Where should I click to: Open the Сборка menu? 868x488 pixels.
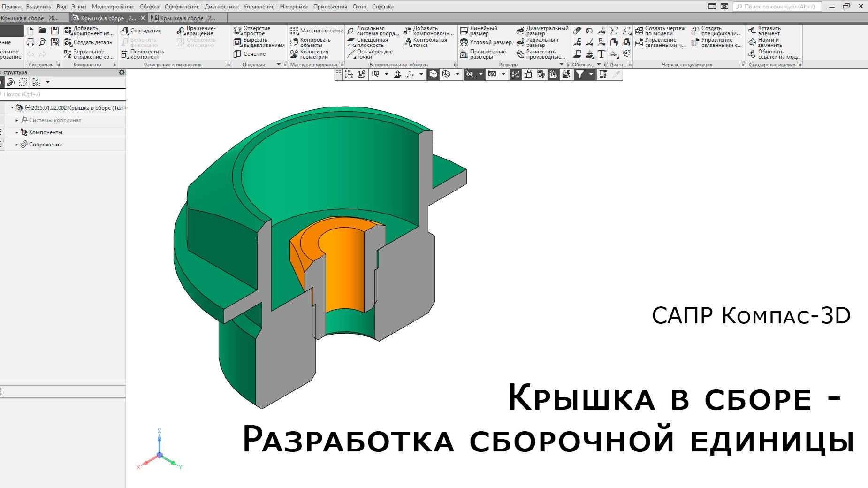(x=149, y=7)
